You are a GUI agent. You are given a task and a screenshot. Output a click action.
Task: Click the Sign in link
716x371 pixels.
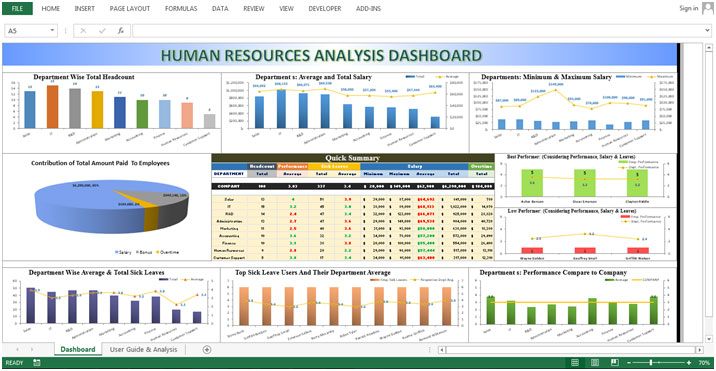[688, 8]
